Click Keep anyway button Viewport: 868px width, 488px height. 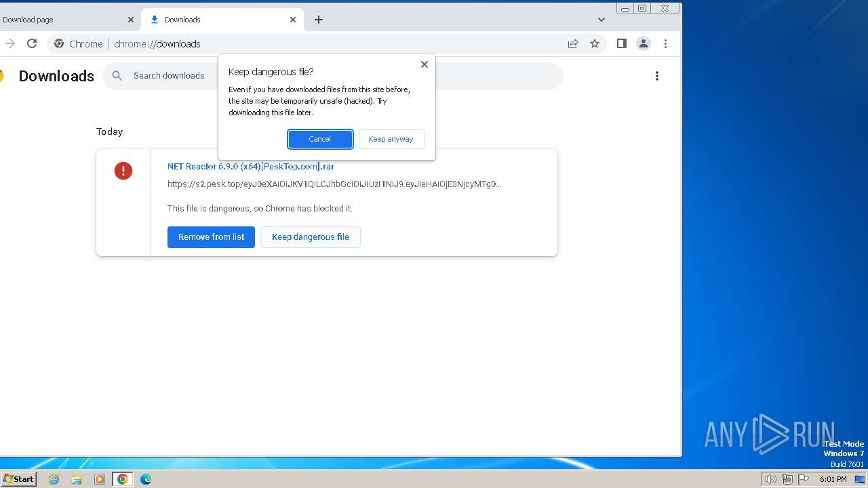coord(391,139)
